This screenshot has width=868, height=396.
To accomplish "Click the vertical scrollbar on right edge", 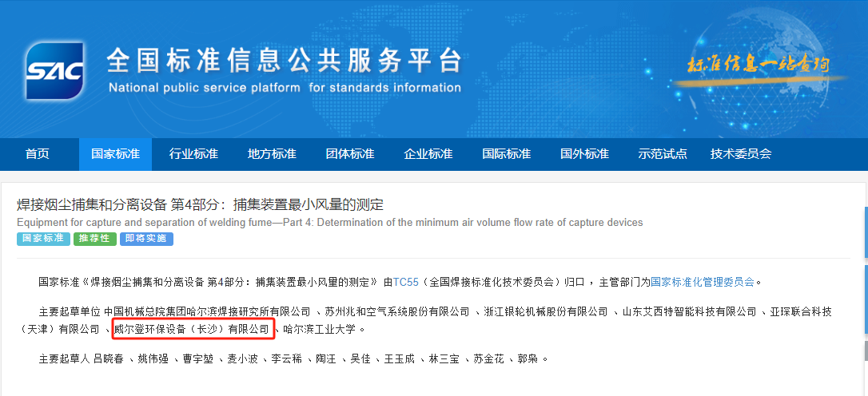I will [x=863, y=240].
